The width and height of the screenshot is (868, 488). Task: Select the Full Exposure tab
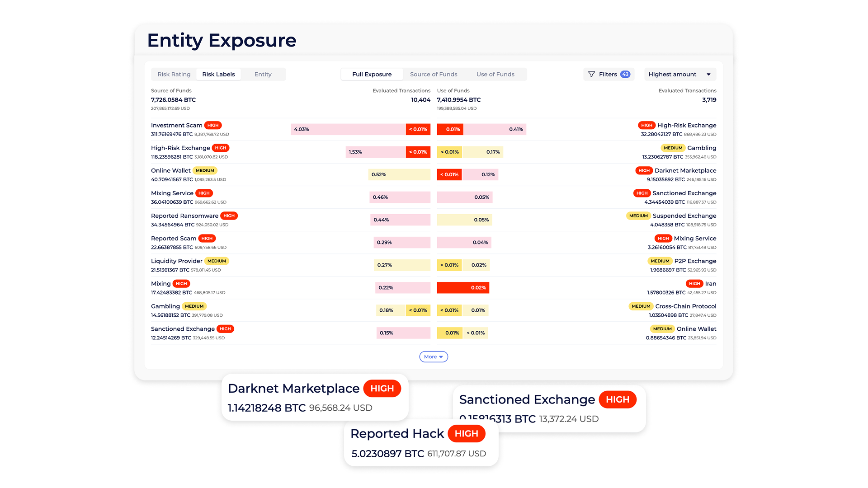[x=372, y=74]
